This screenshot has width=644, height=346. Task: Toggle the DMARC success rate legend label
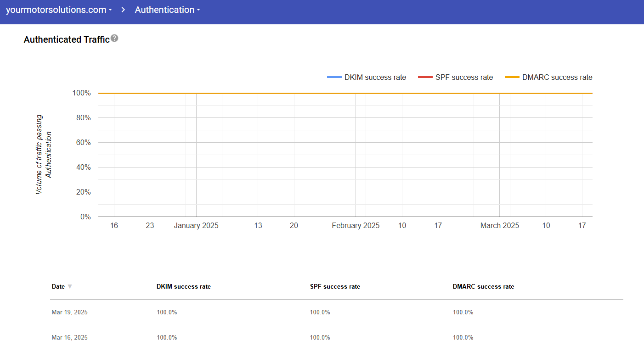[557, 77]
